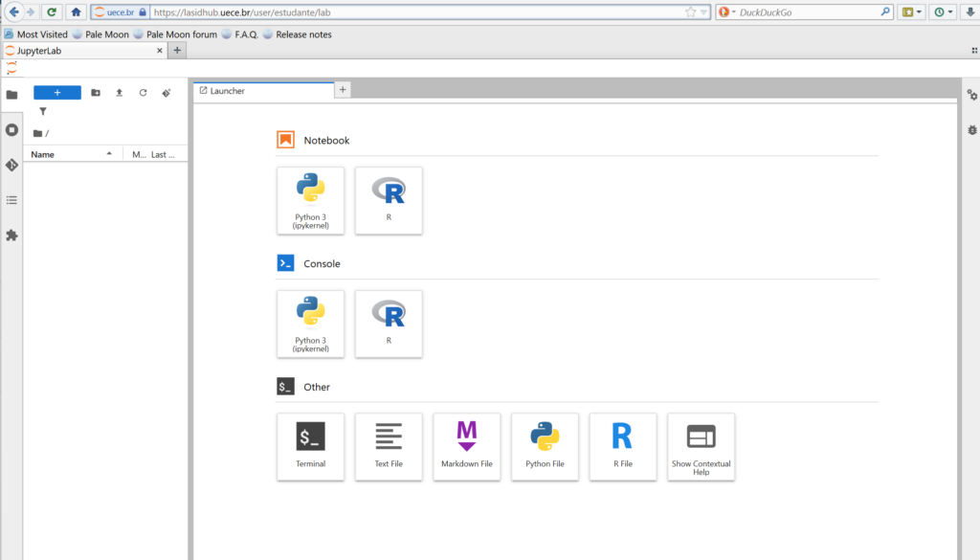
Task: Click the uece.br site identity button
Action: pyautogui.click(x=120, y=11)
